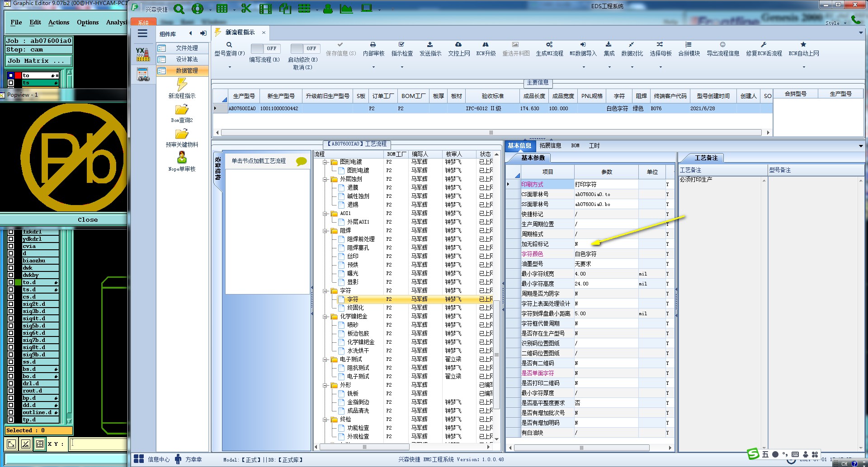Switch to the BOM tab
The image size is (868, 467).
(x=575, y=146)
